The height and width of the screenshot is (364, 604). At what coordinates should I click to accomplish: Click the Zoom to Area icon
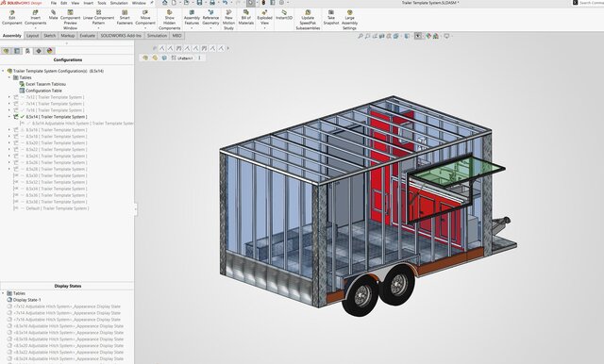pos(367,36)
